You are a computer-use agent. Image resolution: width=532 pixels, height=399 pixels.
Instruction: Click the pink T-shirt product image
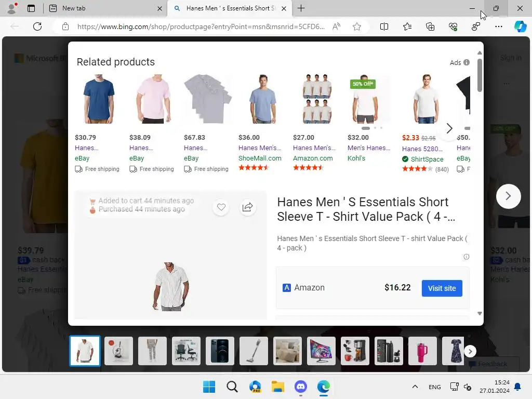click(153, 99)
